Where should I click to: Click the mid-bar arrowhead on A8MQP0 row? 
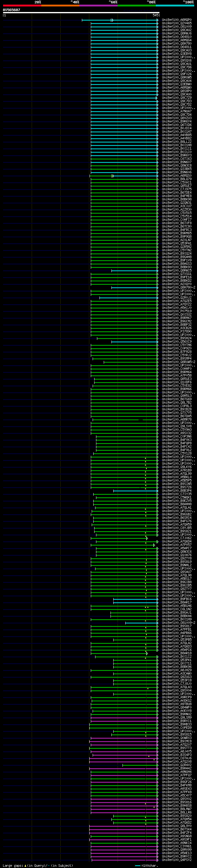click(112, 20)
